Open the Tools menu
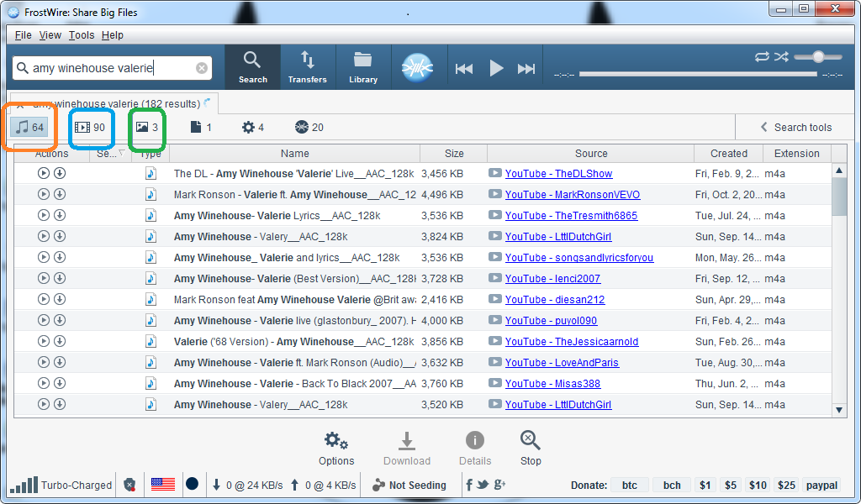Viewport: 861px width, 504px height. [82, 35]
